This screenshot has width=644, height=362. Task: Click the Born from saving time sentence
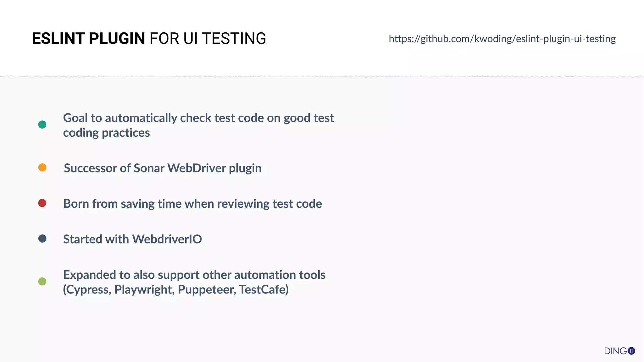point(192,204)
